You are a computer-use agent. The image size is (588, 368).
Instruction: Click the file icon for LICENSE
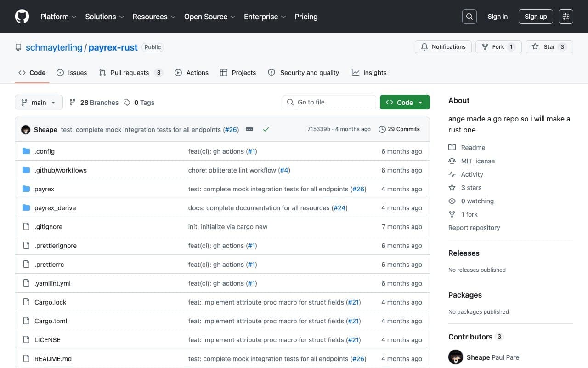coord(26,340)
